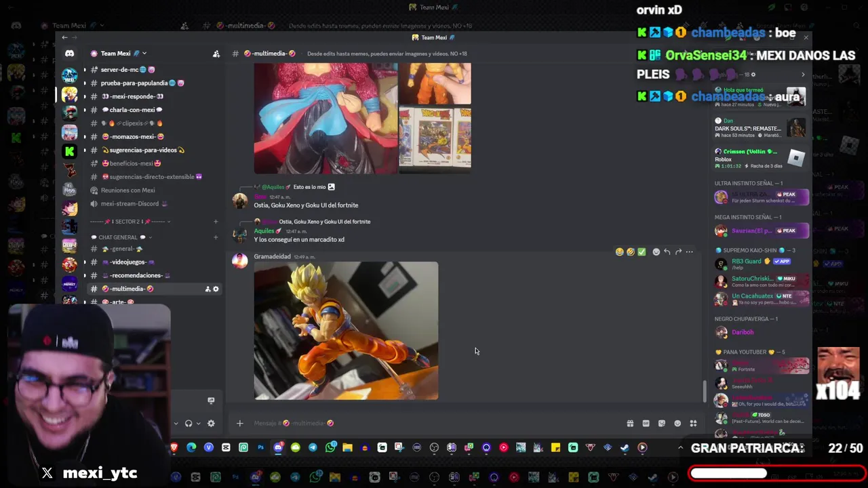Reply to Gramadeidad message arrow
The width and height of the screenshot is (868, 488).
click(x=667, y=252)
